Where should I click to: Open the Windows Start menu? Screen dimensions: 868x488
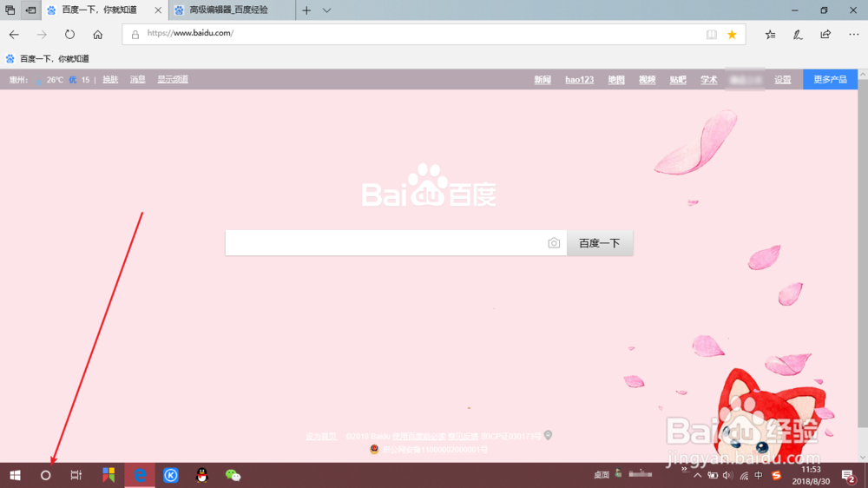coord(15,475)
